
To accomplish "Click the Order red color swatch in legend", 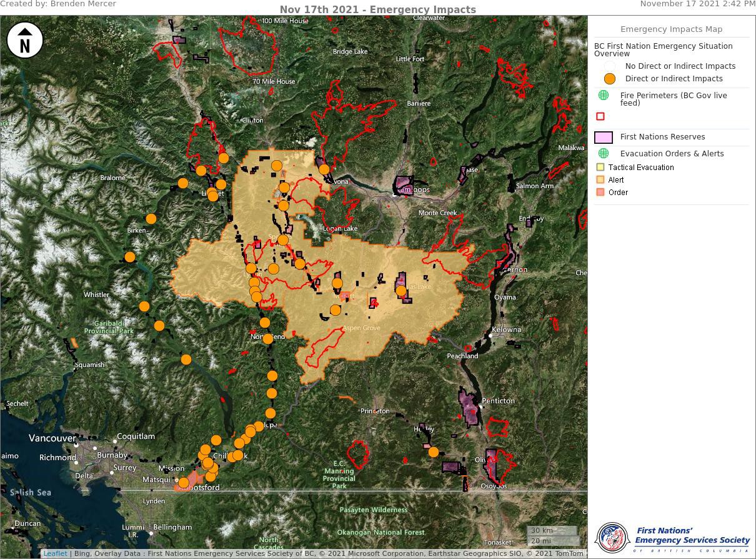I will [600, 192].
